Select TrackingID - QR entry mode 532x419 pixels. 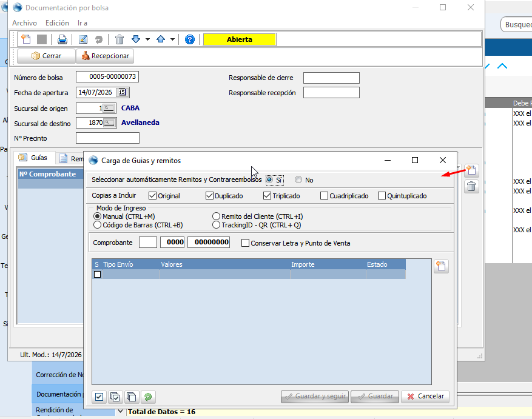point(216,225)
